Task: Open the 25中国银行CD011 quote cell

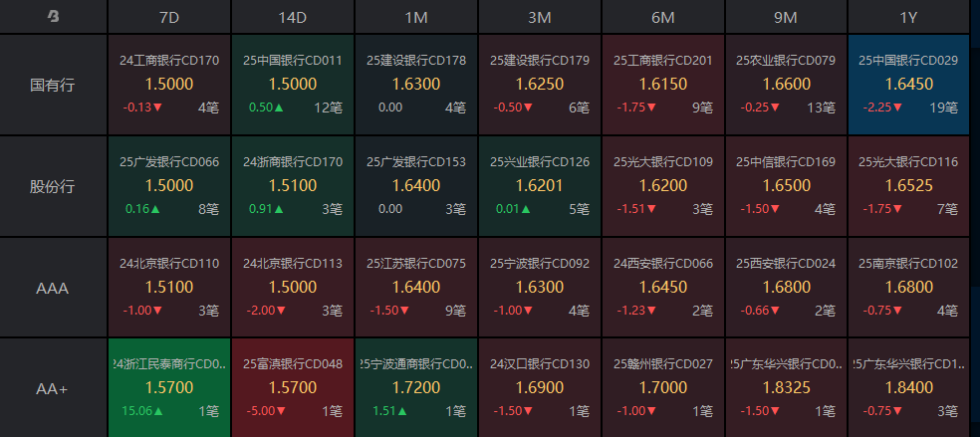Action: (x=293, y=85)
